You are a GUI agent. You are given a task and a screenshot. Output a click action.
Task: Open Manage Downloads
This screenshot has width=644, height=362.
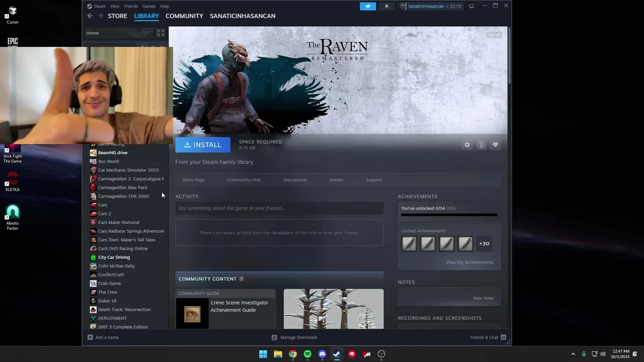[x=294, y=337]
